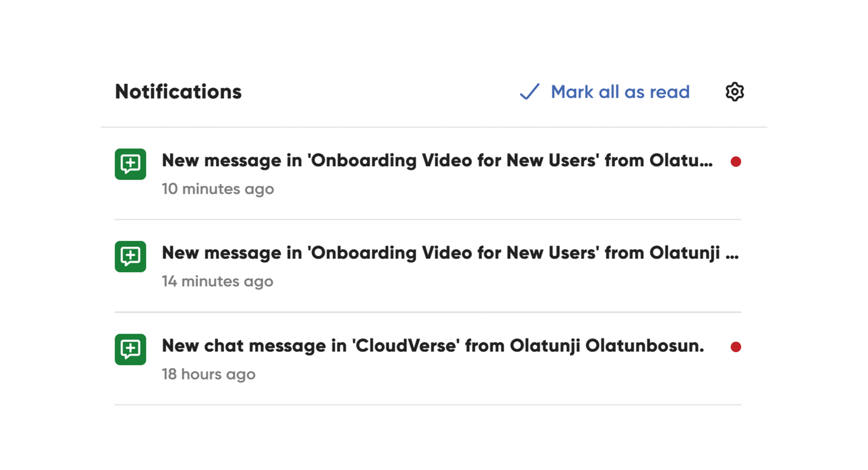Screen dimensions: 868x470
Task: Click the '18 hours ago' timestamp
Action: (209, 374)
